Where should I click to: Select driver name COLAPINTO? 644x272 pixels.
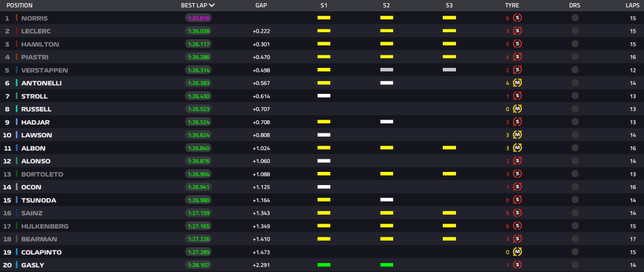pyautogui.click(x=42, y=252)
